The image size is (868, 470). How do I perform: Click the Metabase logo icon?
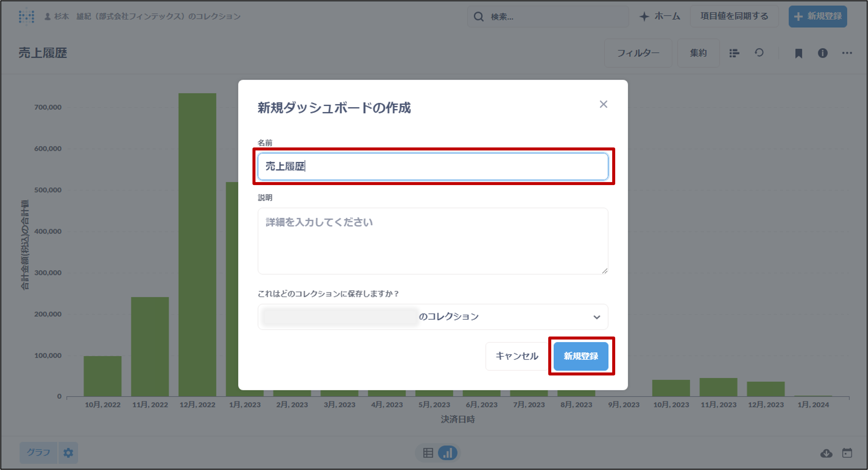pos(26,17)
